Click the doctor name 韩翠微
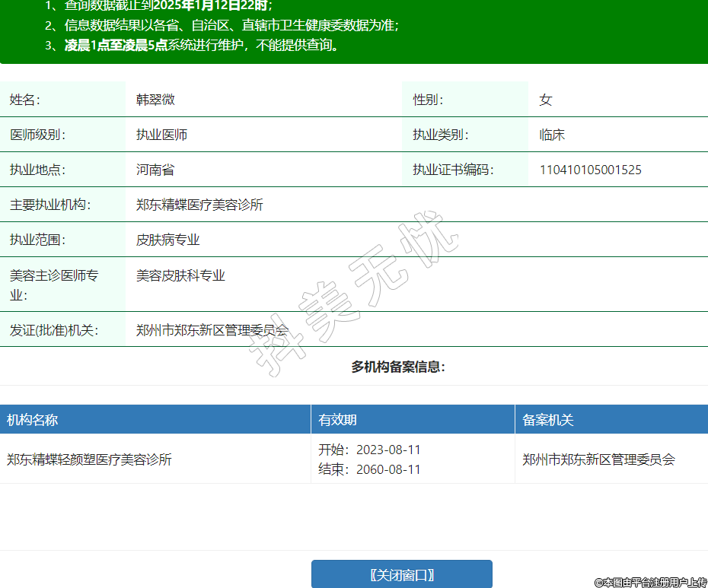 (x=156, y=100)
